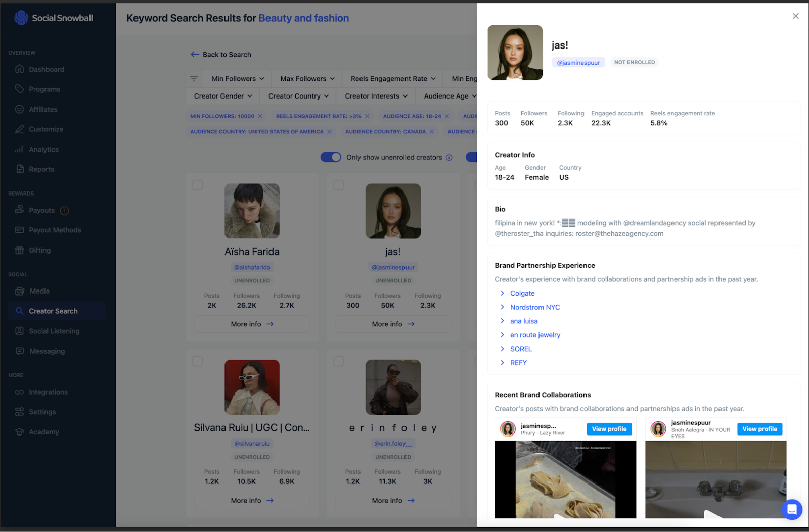Open the Creator Gender dropdown
The height and width of the screenshot is (532, 809).
[221, 96]
